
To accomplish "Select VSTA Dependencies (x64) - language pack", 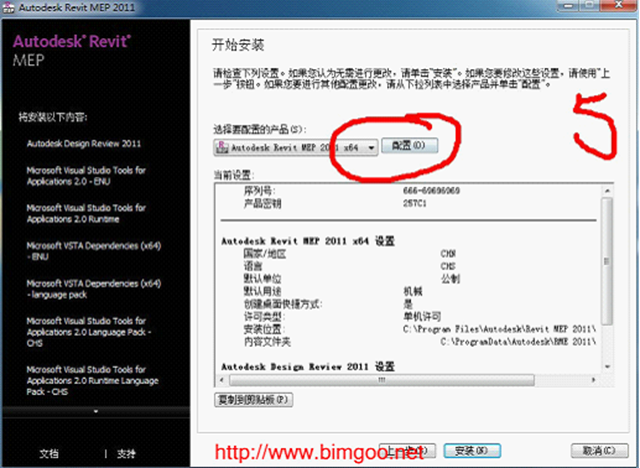I will click(94, 289).
